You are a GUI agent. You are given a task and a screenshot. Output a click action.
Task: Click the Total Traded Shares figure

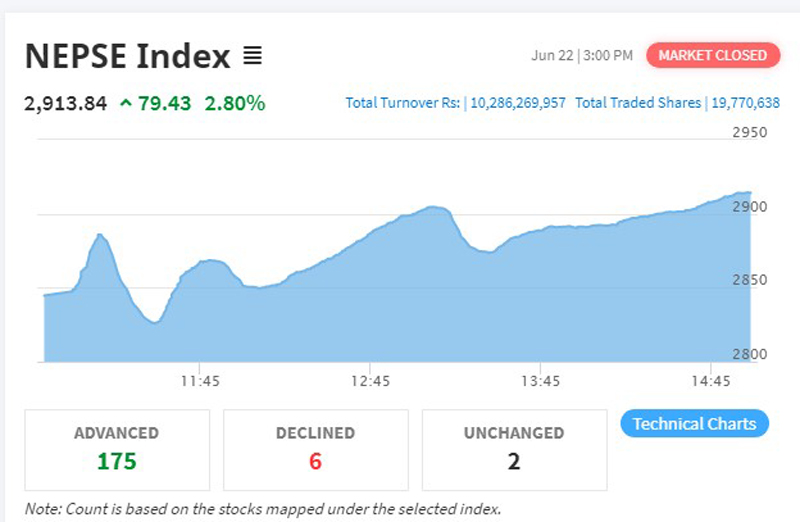coord(742,103)
